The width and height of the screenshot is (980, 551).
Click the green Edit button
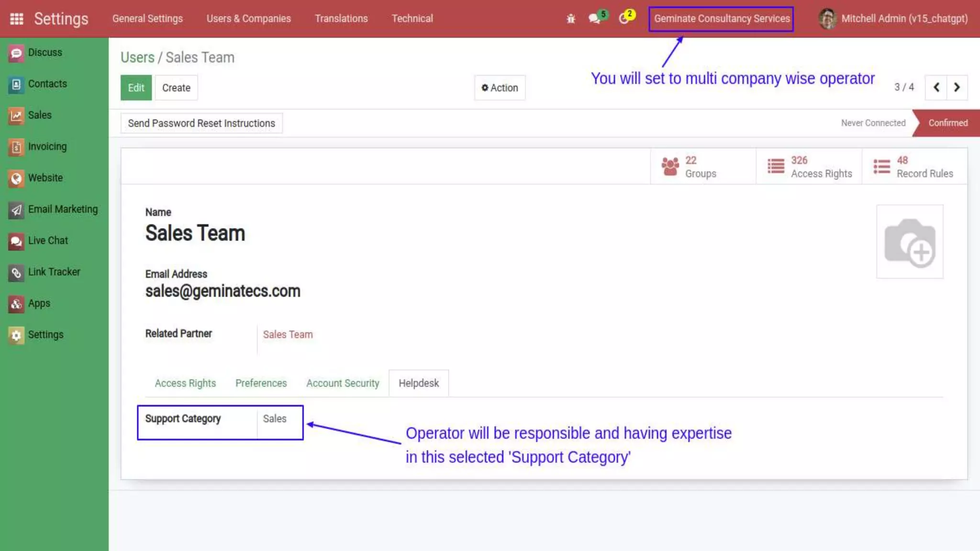click(x=136, y=88)
